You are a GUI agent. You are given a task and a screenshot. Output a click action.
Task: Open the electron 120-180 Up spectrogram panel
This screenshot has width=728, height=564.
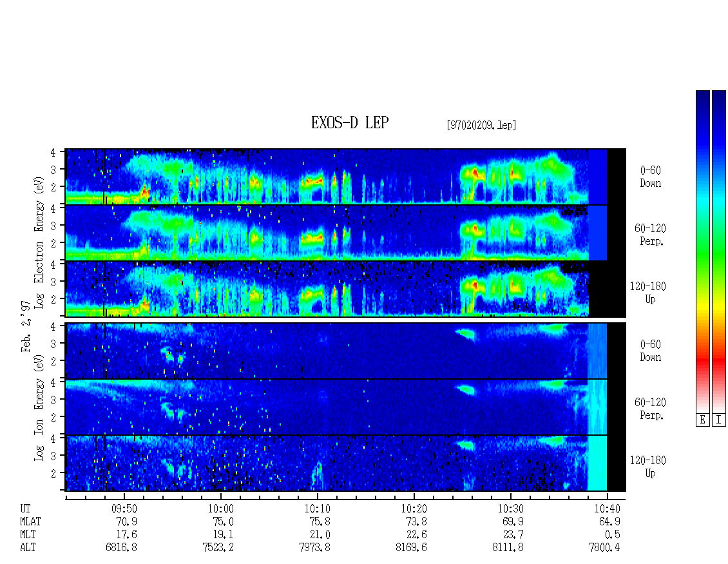[x=345, y=289]
